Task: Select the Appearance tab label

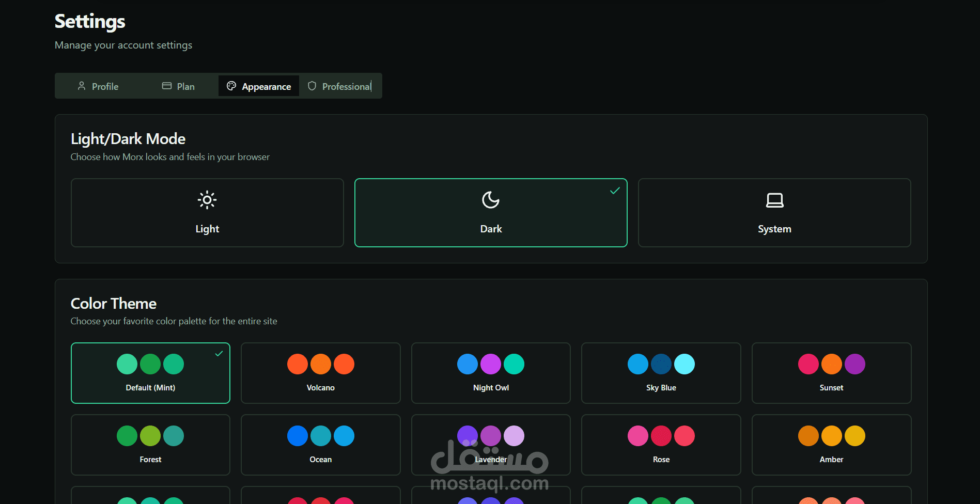Action: click(x=267, y=87)
